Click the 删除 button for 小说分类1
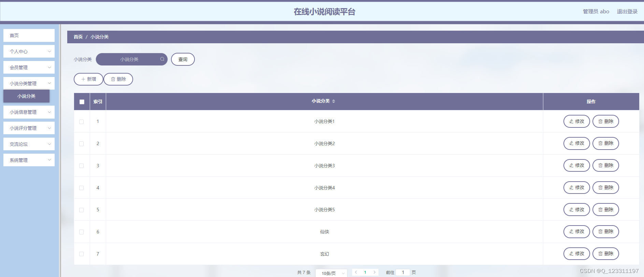 tap(605, 121)
